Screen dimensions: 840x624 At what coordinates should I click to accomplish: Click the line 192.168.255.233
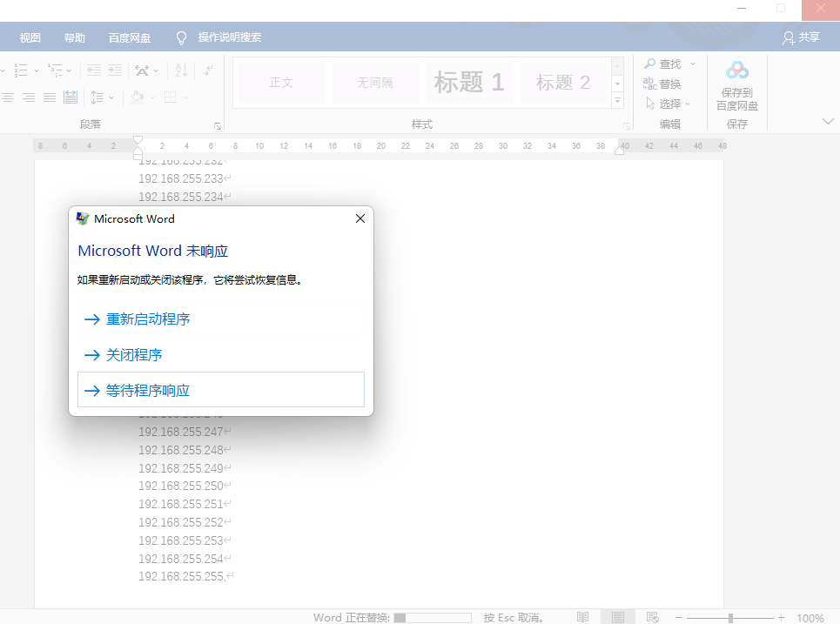click(x=180, y=179)
